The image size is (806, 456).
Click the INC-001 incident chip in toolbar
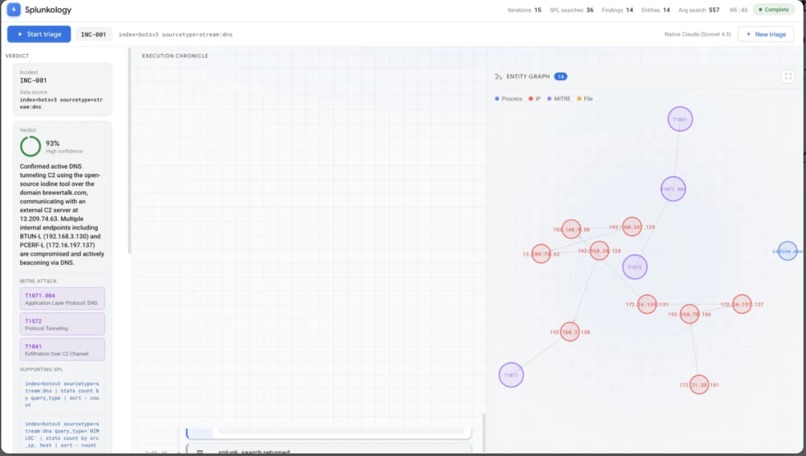pyautogui.click(x=94, y=34)
